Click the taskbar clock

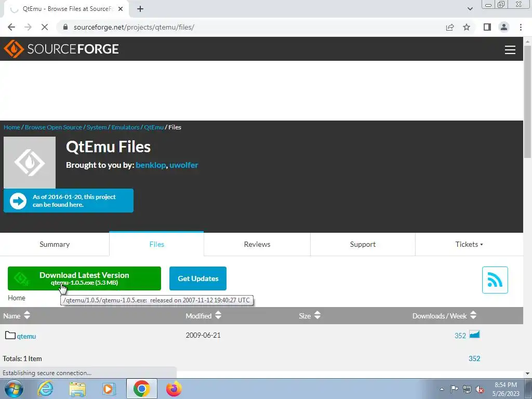tap(506, 389)
